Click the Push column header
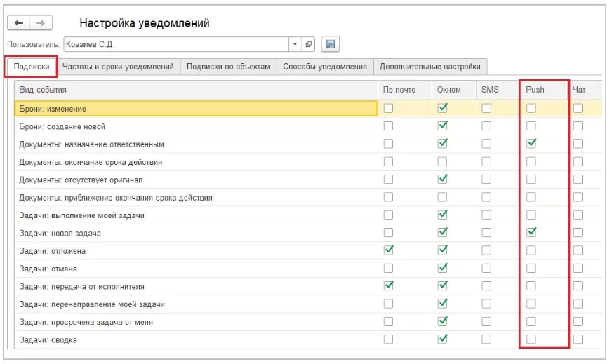 click(535, 90)
